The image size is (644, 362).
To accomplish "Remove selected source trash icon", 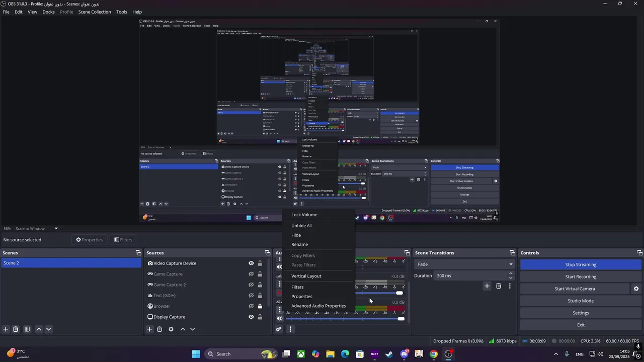I will coord(159,329).
